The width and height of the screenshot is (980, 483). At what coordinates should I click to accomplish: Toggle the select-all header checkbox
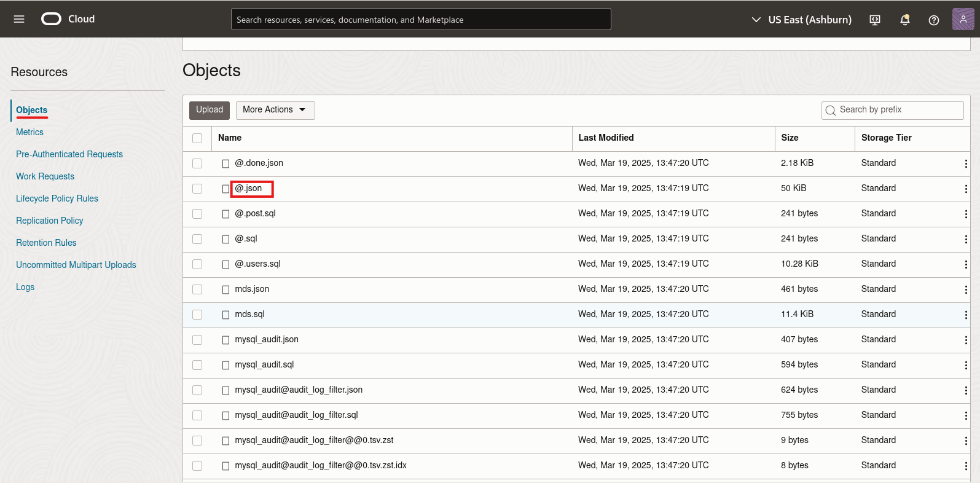tap(197, 138)
